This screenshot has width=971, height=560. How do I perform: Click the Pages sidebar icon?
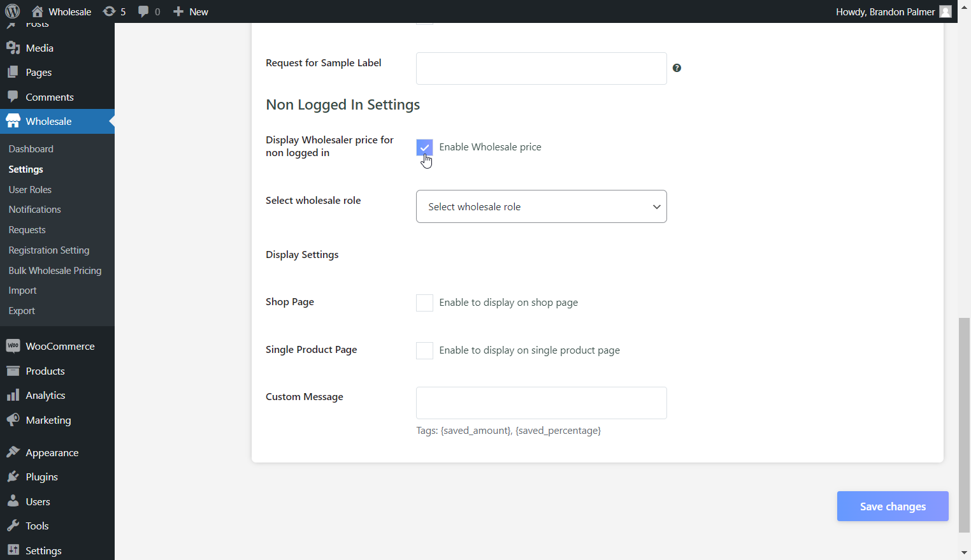point(13,72)
